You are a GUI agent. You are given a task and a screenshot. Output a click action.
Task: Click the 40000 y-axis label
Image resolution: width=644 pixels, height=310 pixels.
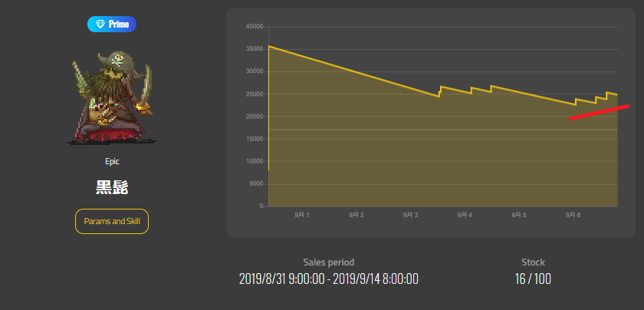[255, 27]
